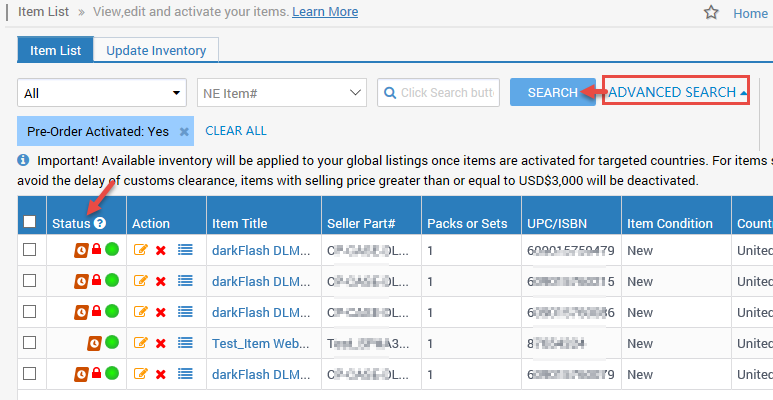Click the edit pencil icon in first row
This screenshot has width=773, height=400.
click(x=140, y=250)
